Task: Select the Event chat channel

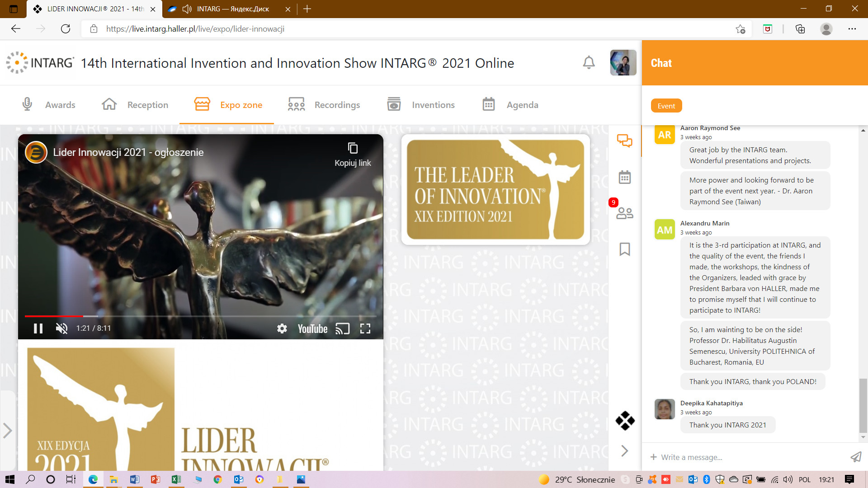Action: (666, 106)
